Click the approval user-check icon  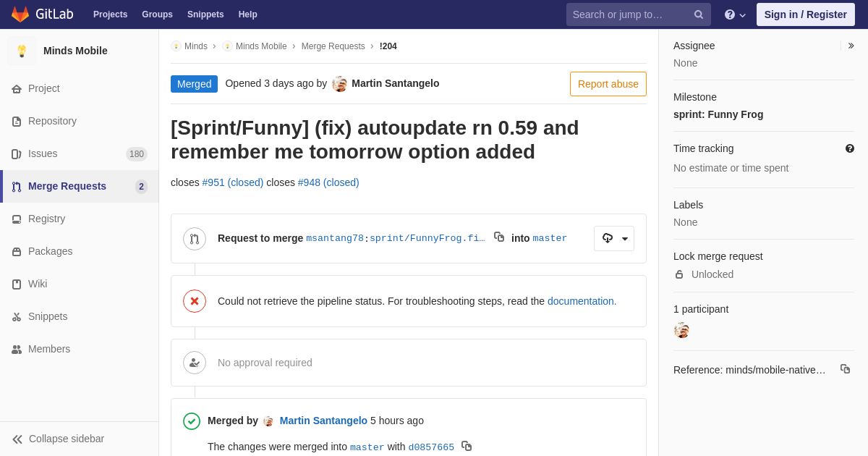point(195,363)
